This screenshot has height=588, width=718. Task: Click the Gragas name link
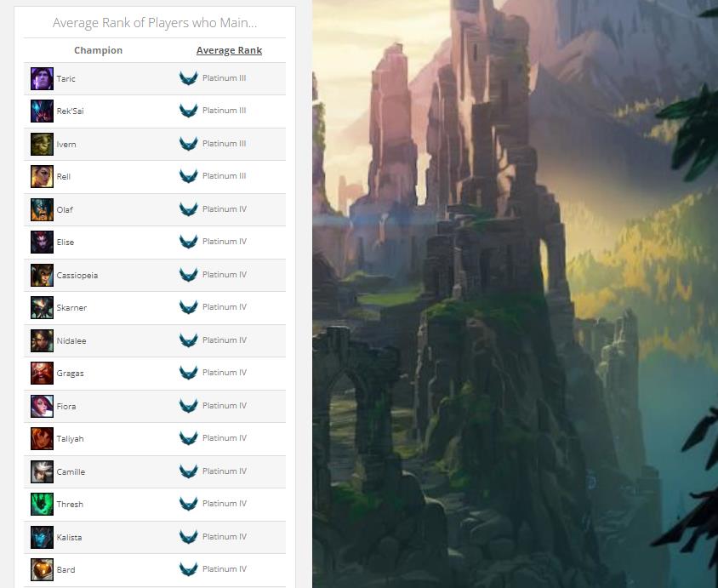[x=70, y=374]
